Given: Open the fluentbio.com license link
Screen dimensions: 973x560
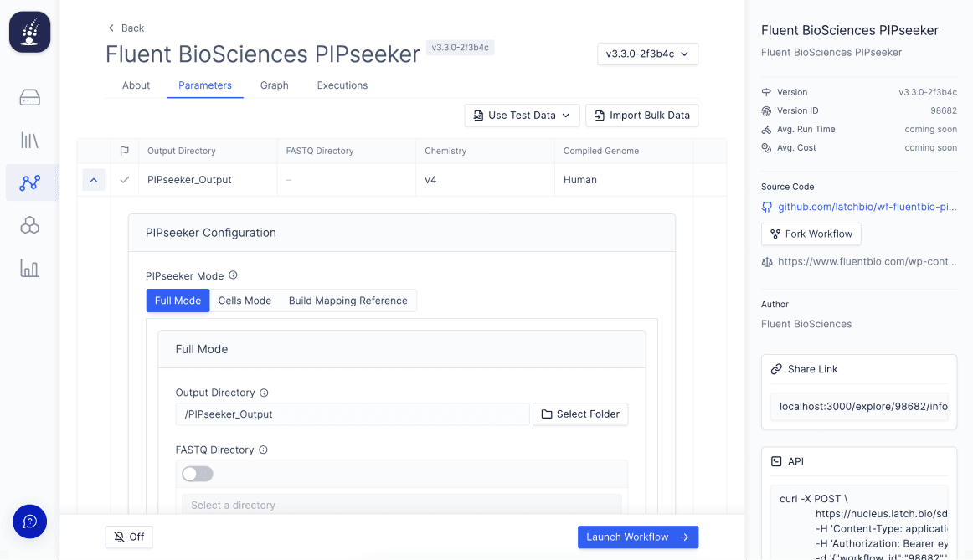Looking at the screenshot, I should pos(867,262).
